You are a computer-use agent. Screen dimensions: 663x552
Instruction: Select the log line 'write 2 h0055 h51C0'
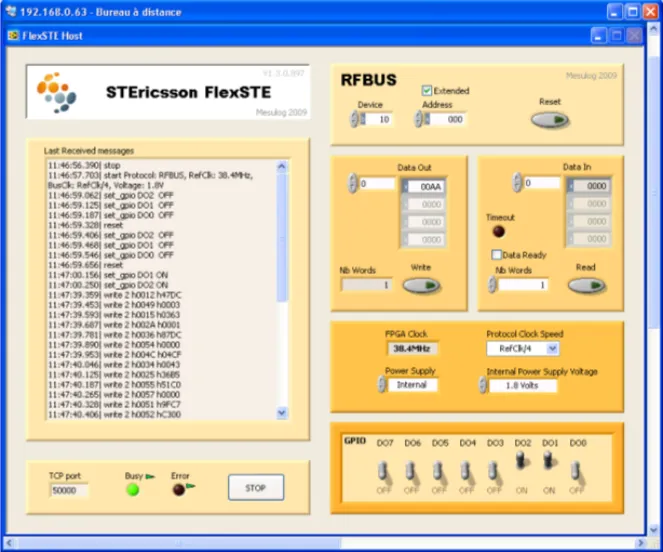pyautogui.click(x=115, y=384)
